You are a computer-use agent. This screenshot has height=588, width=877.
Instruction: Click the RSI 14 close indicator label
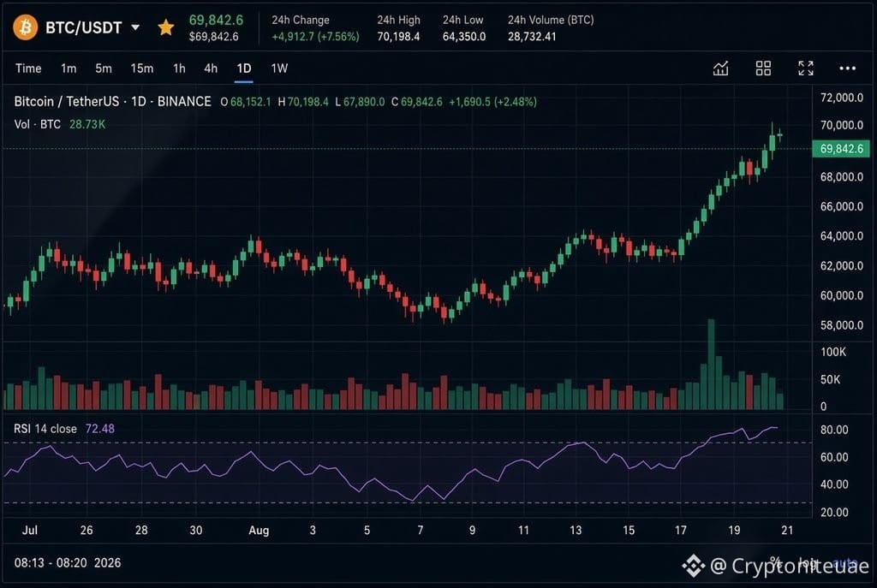tap(45, 429)
